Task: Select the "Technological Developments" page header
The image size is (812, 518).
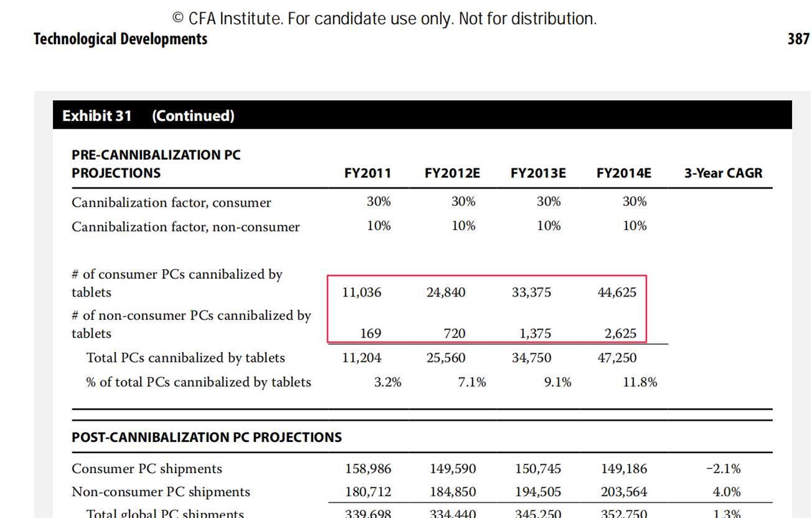Action: (120, 39)
